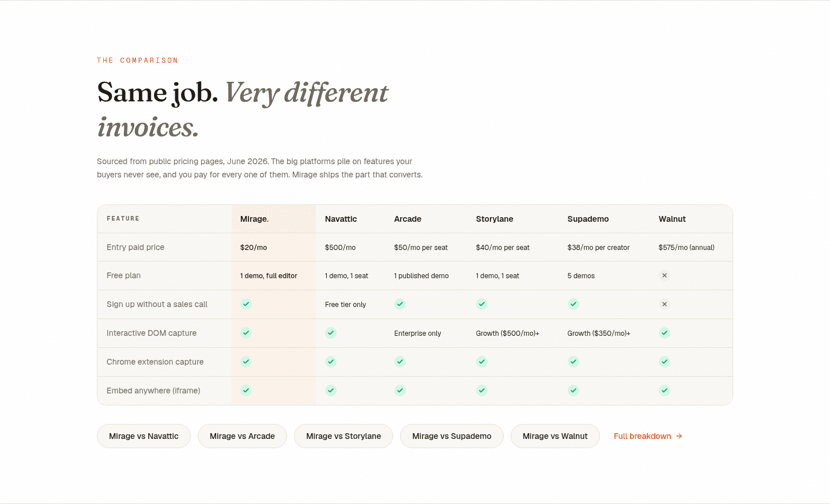Click Navattic's Interactive DOM capture checkmark
Viewport: 830px width, 504px height.
click(x=331, y=333)
